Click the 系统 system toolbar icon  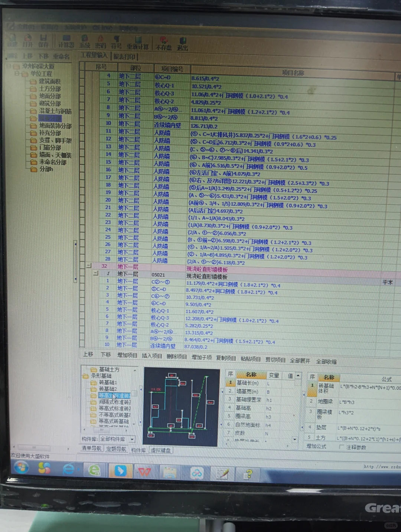tap(85, 41)
